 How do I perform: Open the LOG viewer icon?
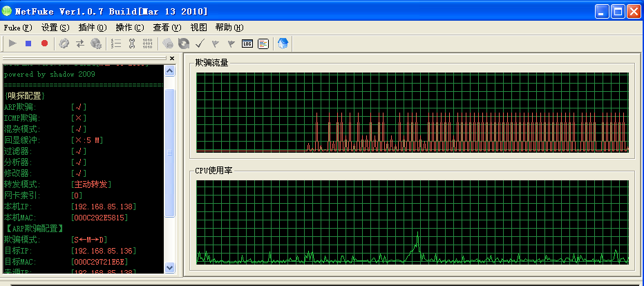pos(247,43)
